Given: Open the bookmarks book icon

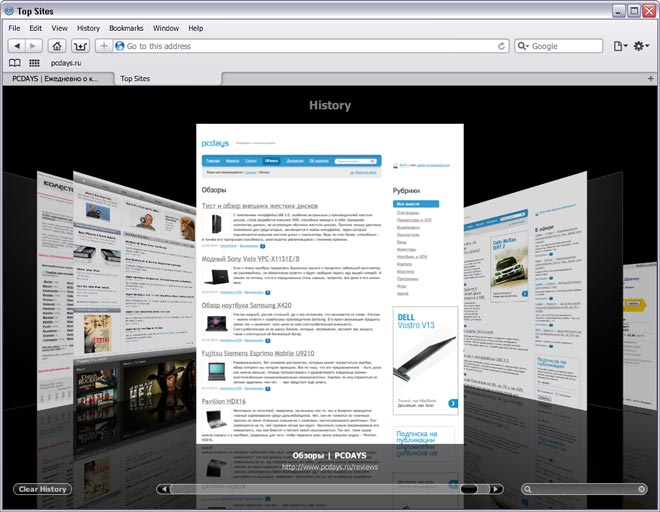Looking at the screenshot, I should point(15,63).
